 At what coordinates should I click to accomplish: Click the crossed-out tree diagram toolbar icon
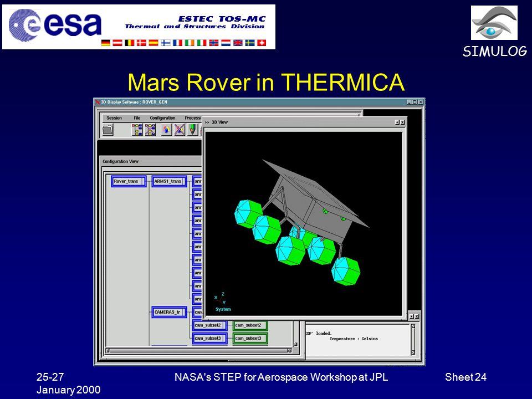point(150,130)
